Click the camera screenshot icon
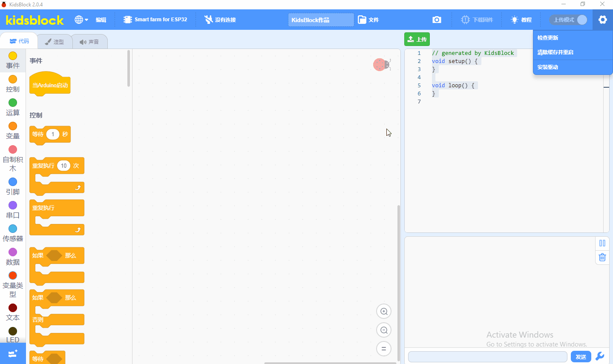Image resolution: width=613 pixels, height=364 pixels. pyautogui.click(x=437, y=20)
